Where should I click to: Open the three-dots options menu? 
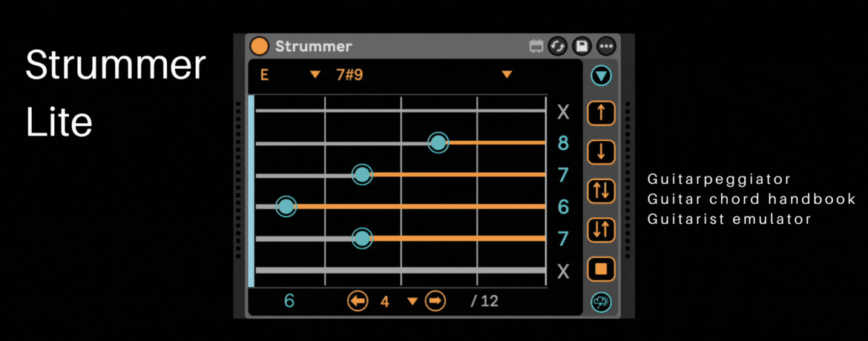click(606, 47)
